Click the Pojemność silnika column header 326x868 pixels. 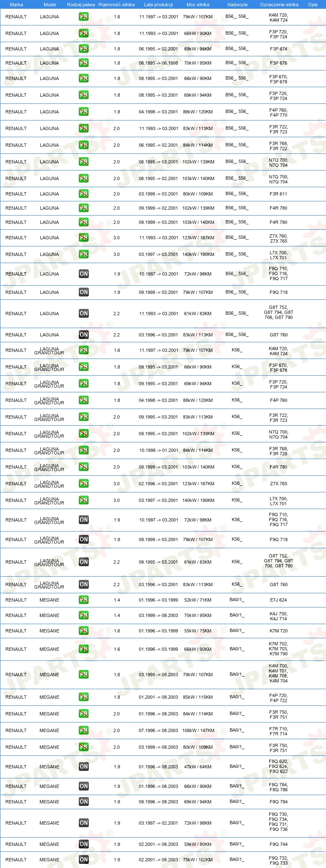(x=116, y=5)
